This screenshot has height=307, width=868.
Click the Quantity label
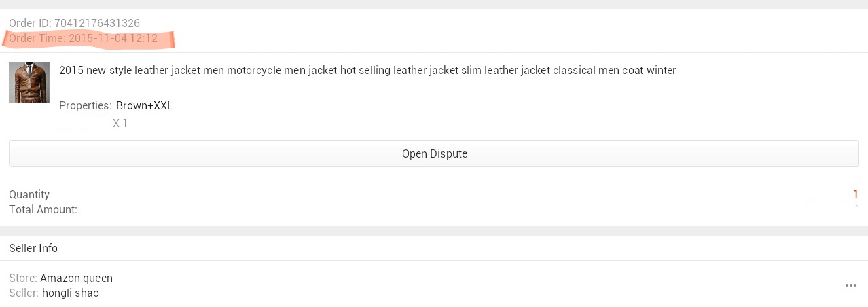click(x=29, y=195)
